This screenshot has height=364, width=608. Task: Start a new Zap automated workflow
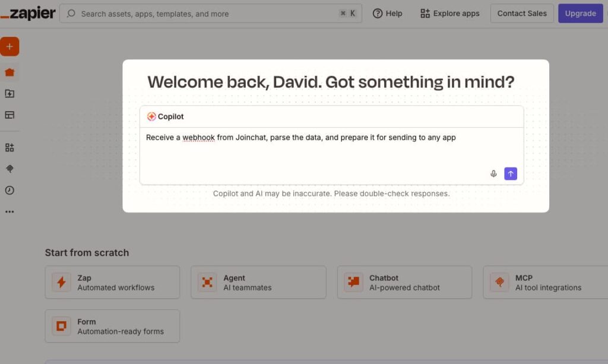pos(112,282)
